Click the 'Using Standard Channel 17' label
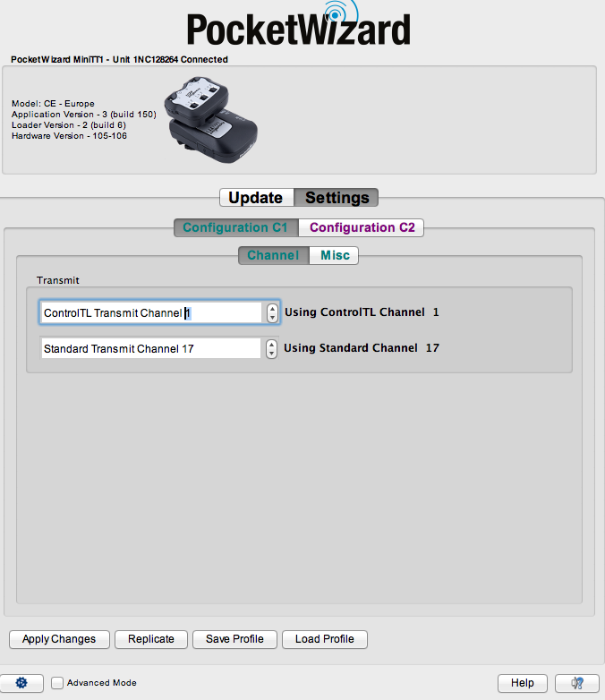The height and width of the screenshot is (700, 605). pyautogui.click(x=362, y=348)
